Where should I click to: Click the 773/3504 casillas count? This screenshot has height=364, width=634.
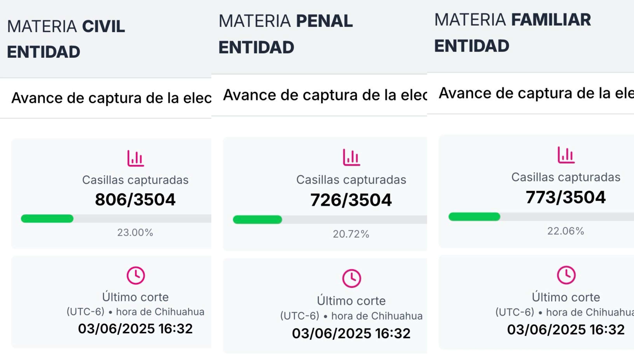pos(565,198)
